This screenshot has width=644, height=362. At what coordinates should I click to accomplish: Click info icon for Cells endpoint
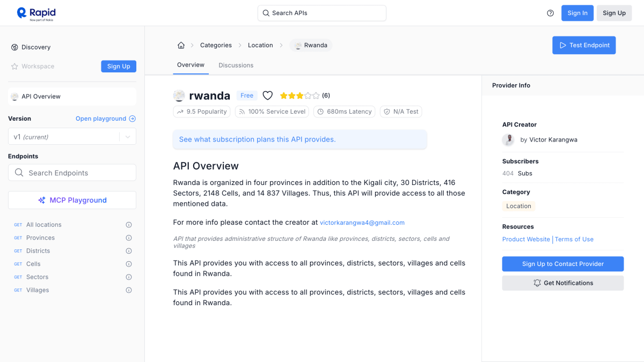[129, 264]
